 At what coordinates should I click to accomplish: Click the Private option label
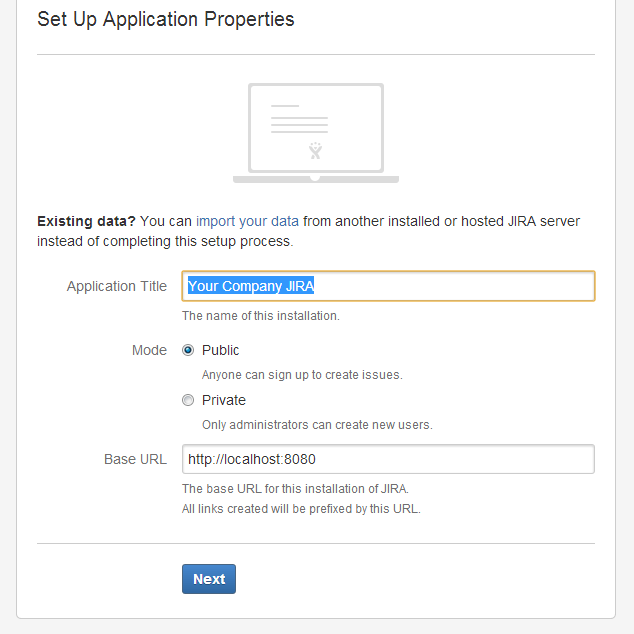click(224, 400)
